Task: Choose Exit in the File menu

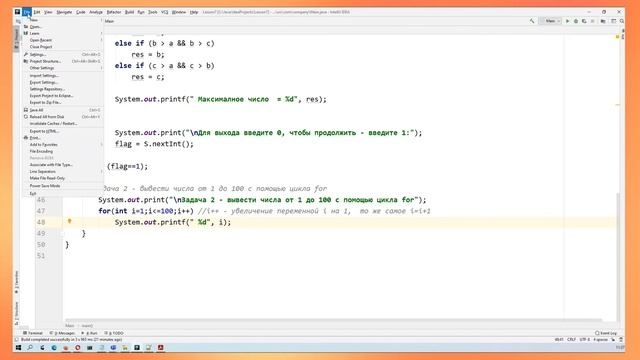Action: 63,193
